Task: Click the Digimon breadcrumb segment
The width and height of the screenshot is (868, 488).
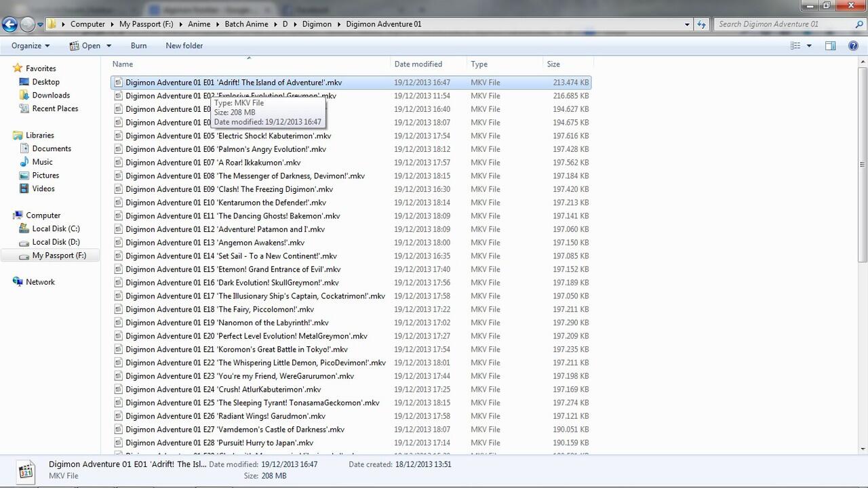Action: click(316, 24)
